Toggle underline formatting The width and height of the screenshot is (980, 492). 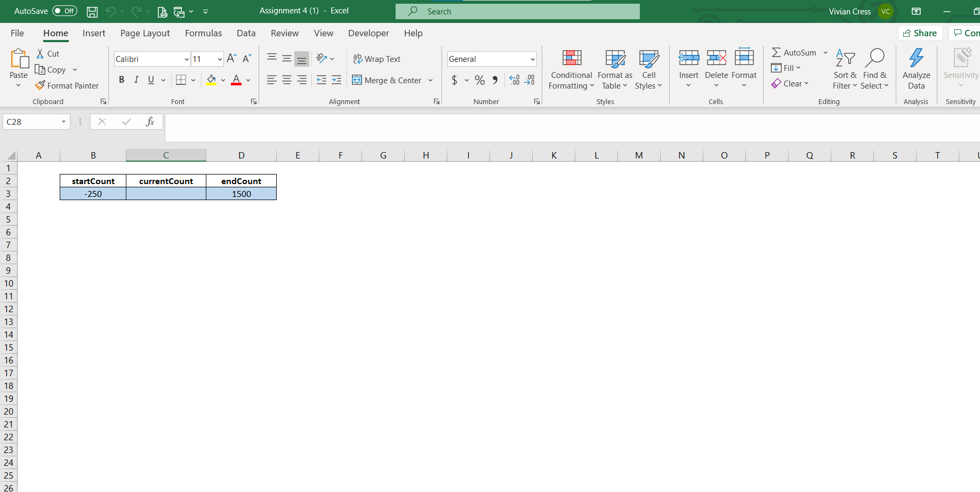(x=151, y=80)
